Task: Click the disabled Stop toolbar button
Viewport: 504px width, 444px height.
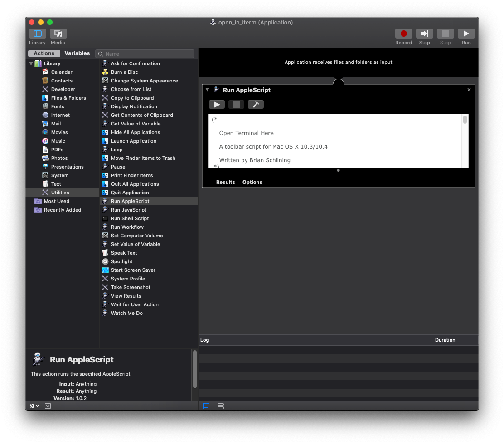Action: (x=445, y=34)
